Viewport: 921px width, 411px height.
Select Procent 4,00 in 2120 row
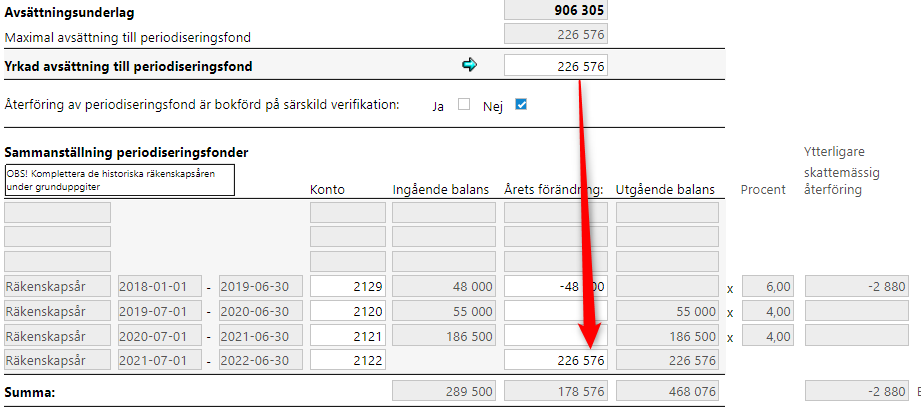[x=767, y=311]
